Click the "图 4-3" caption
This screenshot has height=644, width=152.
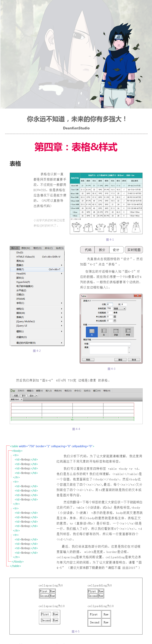click(111, 369)
